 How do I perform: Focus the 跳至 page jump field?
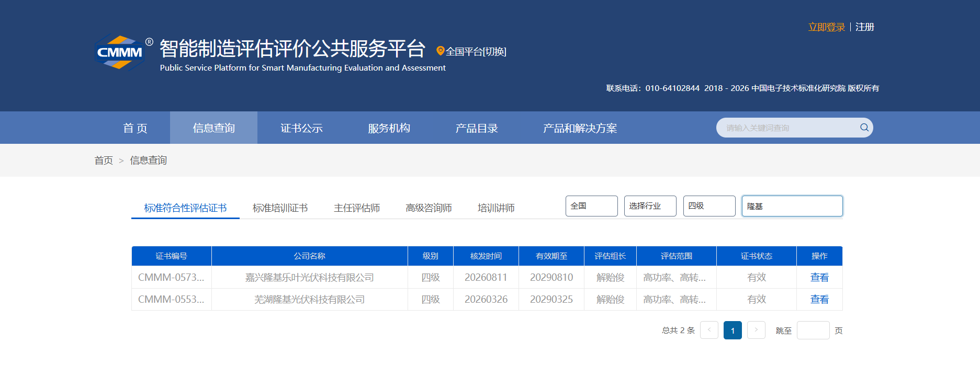click(x=813, y=330)
